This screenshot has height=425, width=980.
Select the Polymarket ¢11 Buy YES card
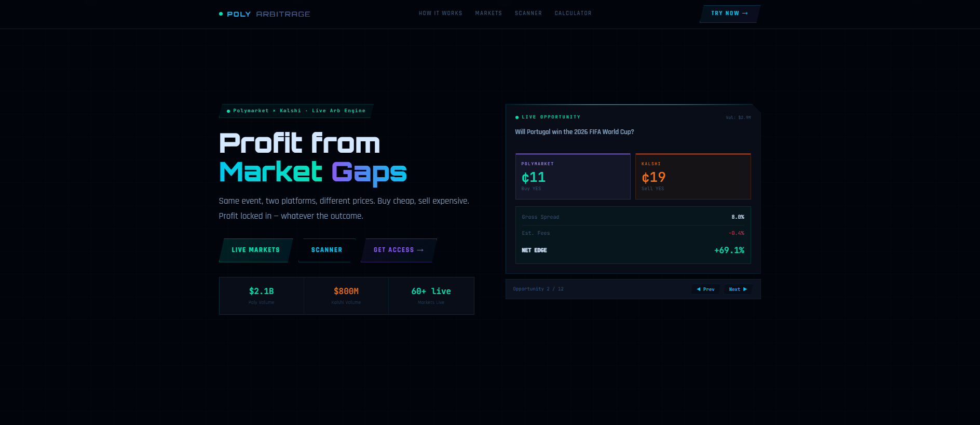pos(573,177)
